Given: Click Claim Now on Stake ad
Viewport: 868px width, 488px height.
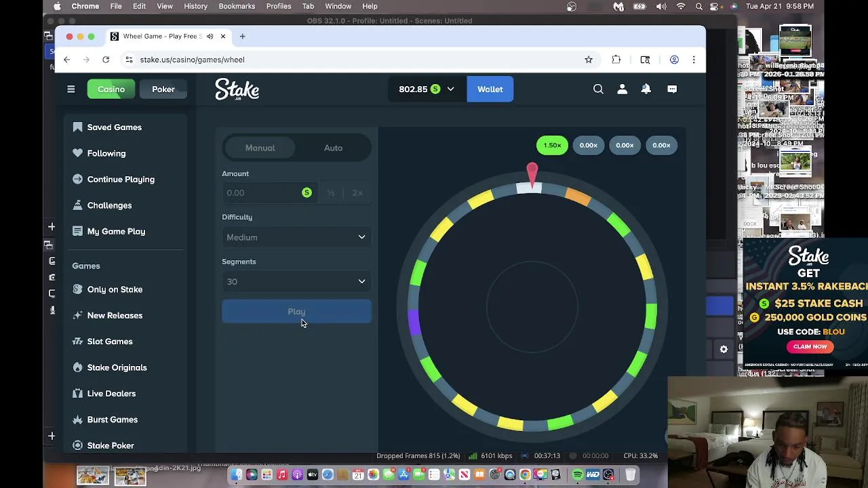Looking at the screenshot, I should 810,346.
